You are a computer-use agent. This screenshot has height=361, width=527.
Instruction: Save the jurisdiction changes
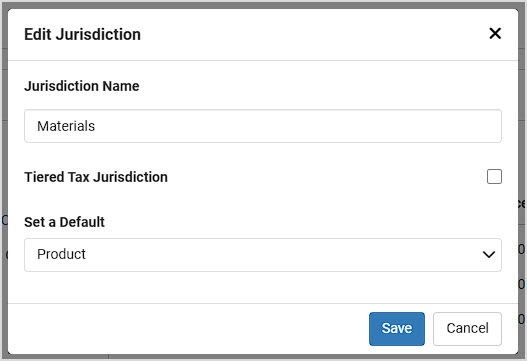pyautogui.click(x=397, y=328)
